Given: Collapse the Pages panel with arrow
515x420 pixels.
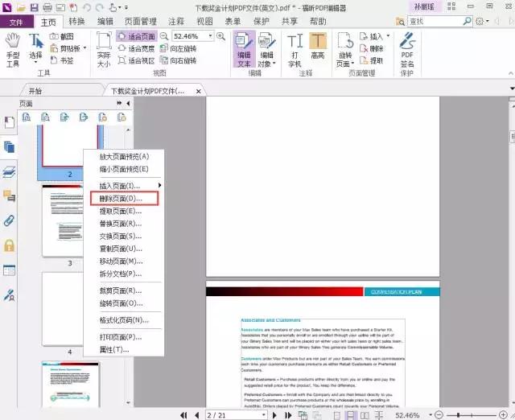Looking at the screenshot, I should click(128, 104).
